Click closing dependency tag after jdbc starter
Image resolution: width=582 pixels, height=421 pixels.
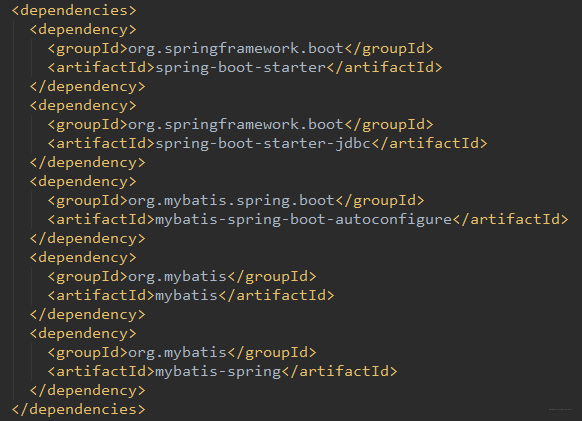(x=88, y=163)
